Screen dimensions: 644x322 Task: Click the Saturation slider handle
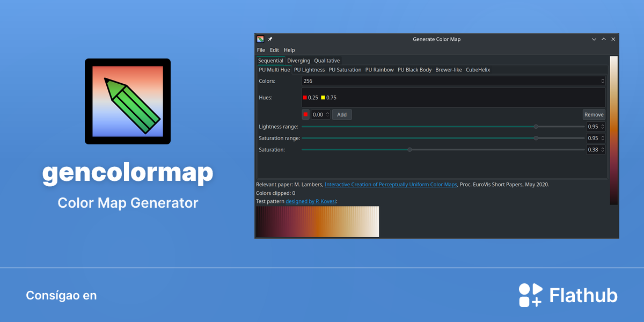tap(409, 150)
